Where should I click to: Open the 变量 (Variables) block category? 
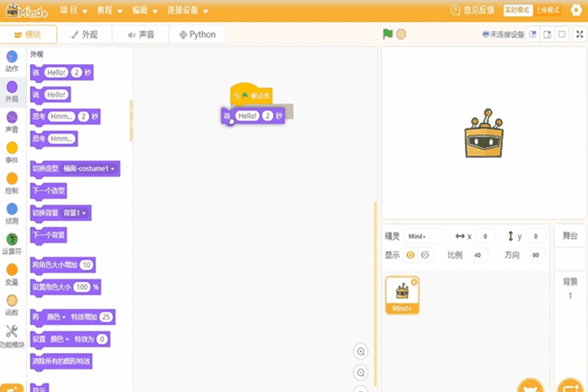(x=12, y=274)
